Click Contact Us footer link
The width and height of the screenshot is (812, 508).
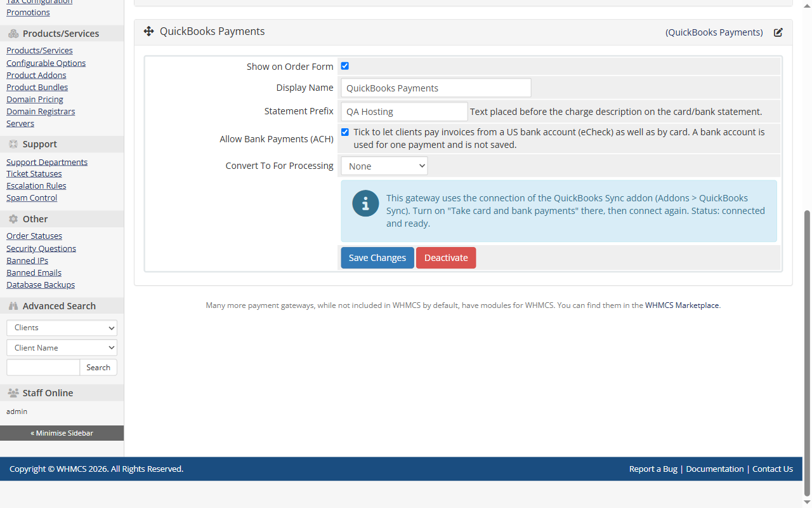click(x=773, y=469)
